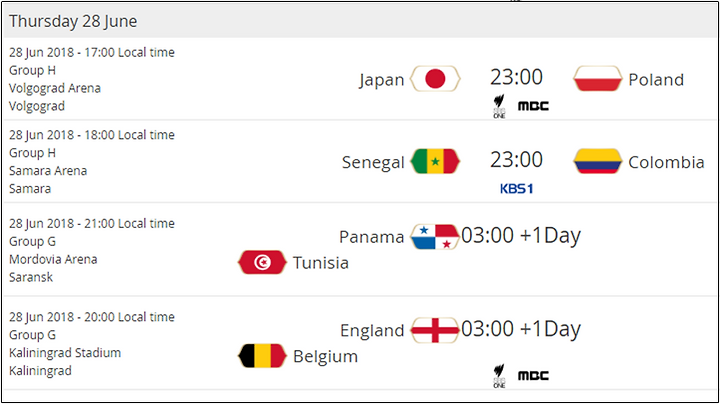Click the KBS1 broadcaster logo
The image size is (720, 404).
[517, 189]
